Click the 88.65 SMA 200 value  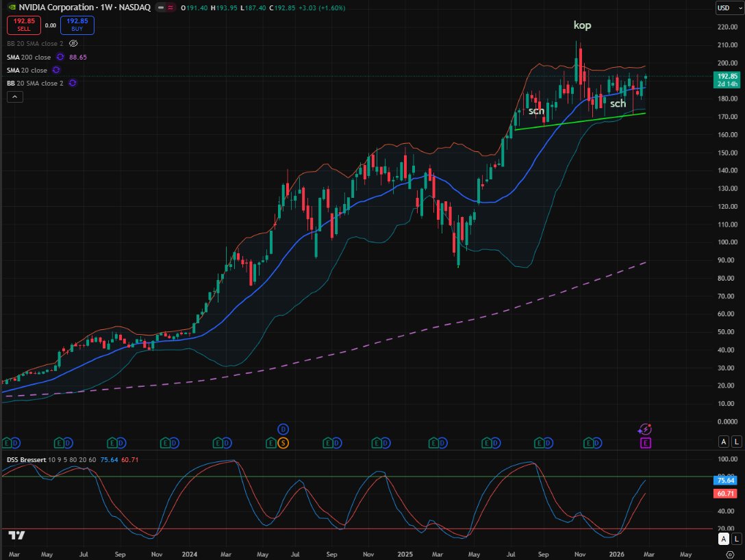pos(78,57)
